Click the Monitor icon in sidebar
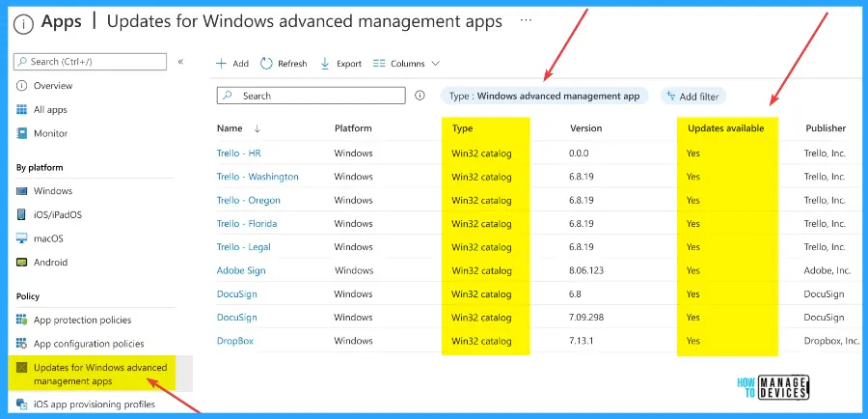The height and width of the screenshot is (419, 868). pos(21,133)
